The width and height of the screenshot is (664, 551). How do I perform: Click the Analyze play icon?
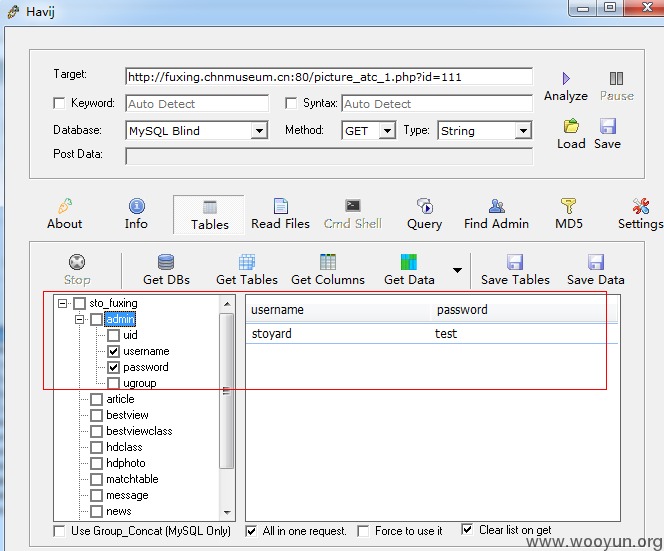(x=566, y=78)
